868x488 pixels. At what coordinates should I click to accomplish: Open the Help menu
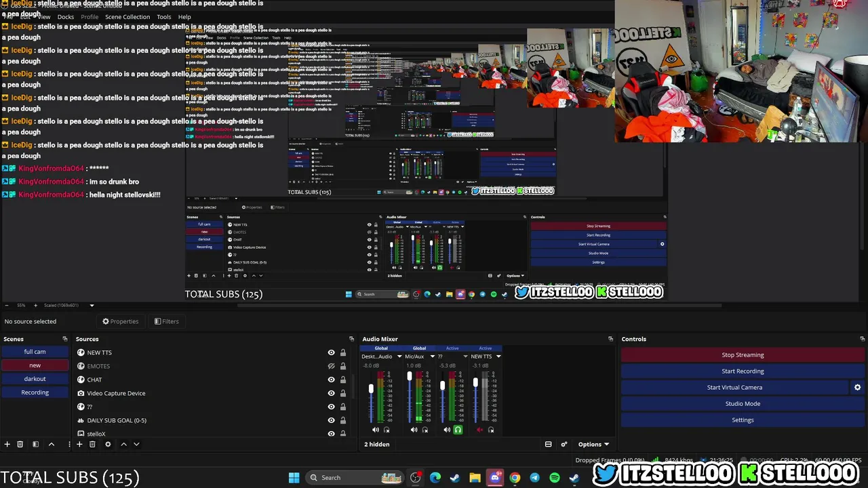[184, 17]
